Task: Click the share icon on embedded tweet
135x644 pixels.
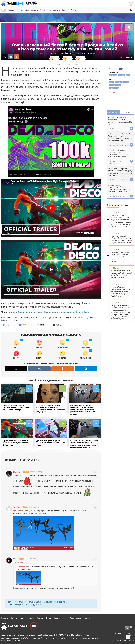Action: pyautogui.click(x=88, y=109)
